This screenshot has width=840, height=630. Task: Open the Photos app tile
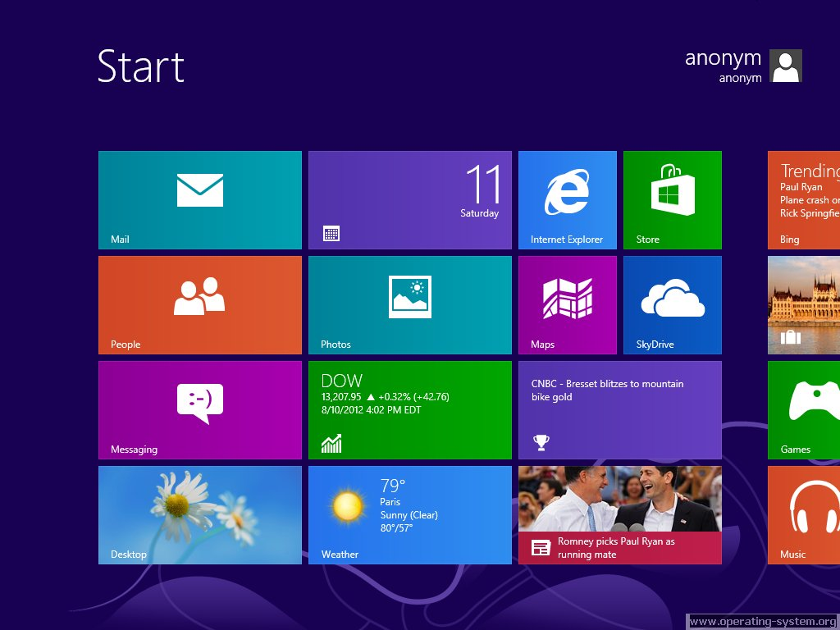[x=409, y=304]
